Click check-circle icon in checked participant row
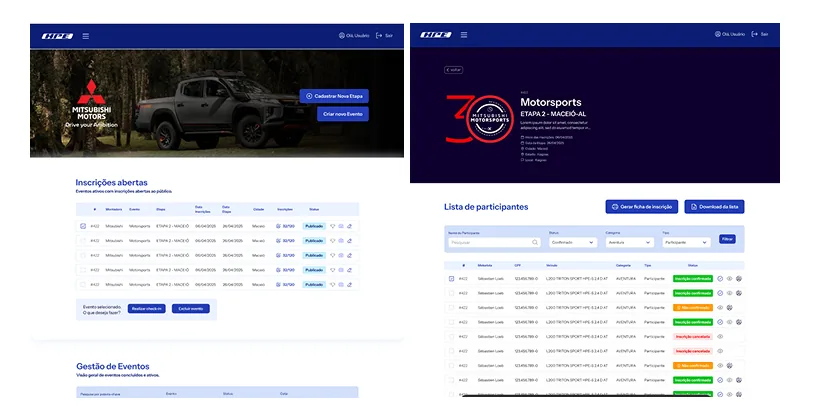 point(720,279)
